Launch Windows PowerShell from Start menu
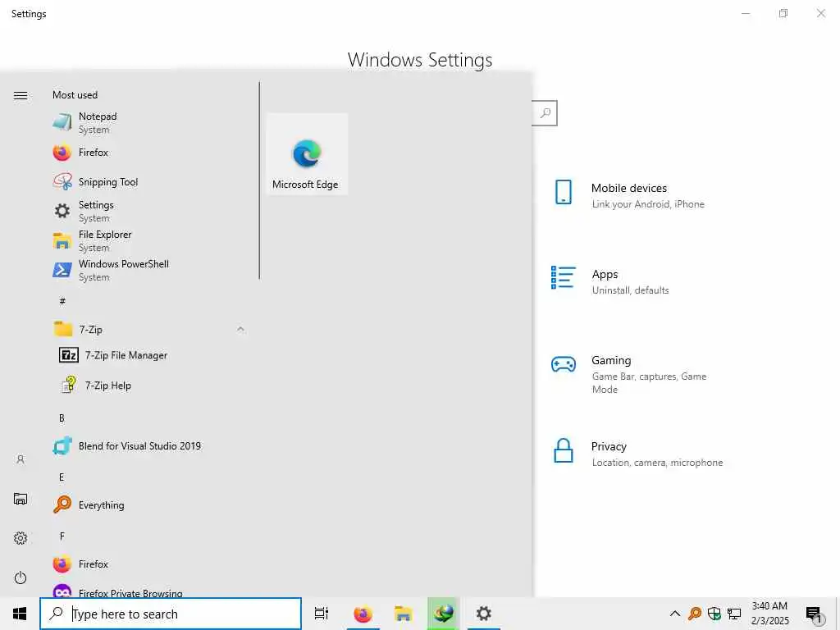Image resolution: width=840 pixels, height=630 pixels. point(150,270)
